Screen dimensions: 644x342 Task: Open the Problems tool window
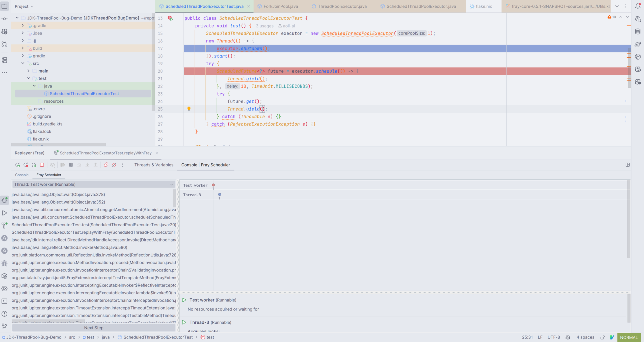5,314
